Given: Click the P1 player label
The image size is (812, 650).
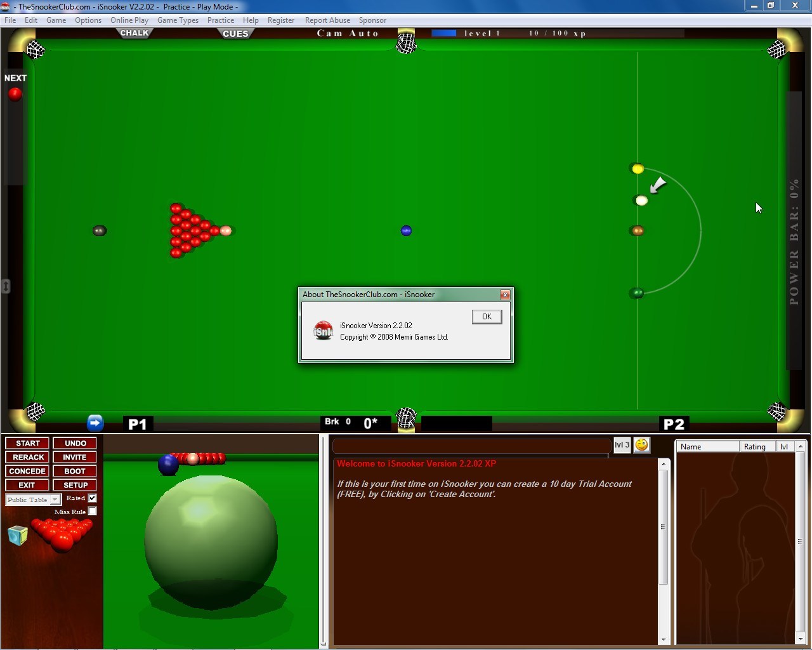Looking at the screenshot, I should click(x=138, y=424).
